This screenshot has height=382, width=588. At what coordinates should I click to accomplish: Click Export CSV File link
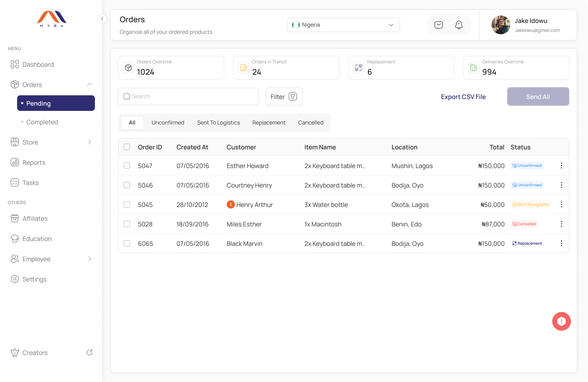(x=463, y=97)
